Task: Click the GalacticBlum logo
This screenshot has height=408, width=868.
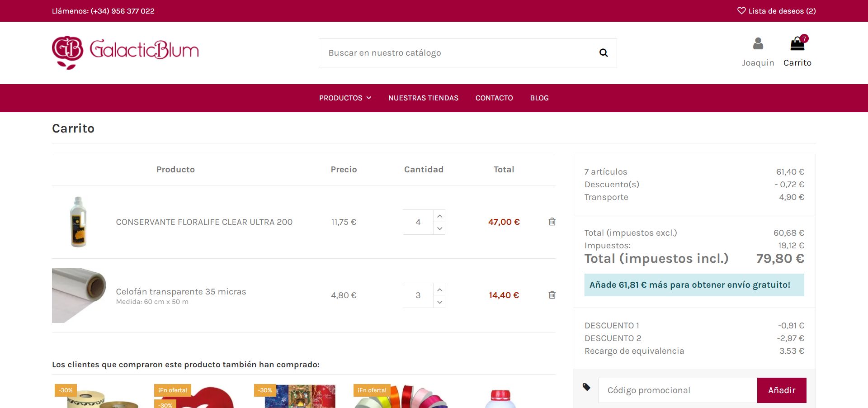Action: click(x=125, y=52)
